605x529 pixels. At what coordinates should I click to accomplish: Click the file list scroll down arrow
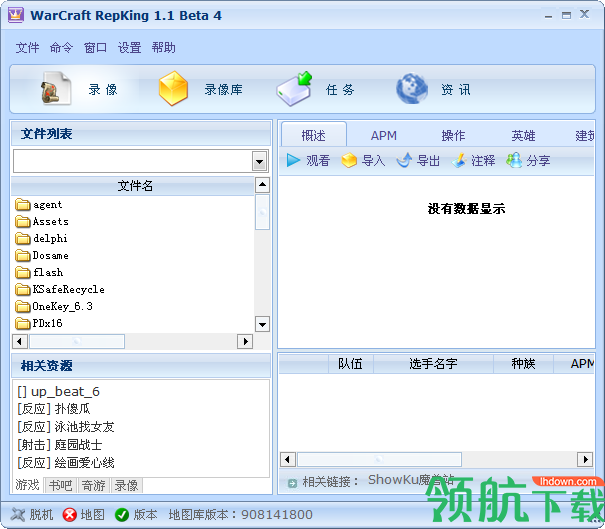point(262,324)
